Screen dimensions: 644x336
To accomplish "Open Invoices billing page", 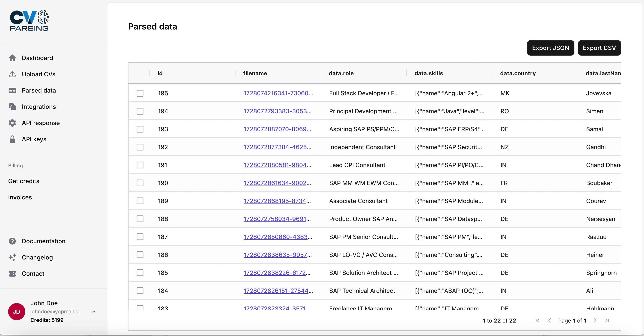I will coord(20,197).
